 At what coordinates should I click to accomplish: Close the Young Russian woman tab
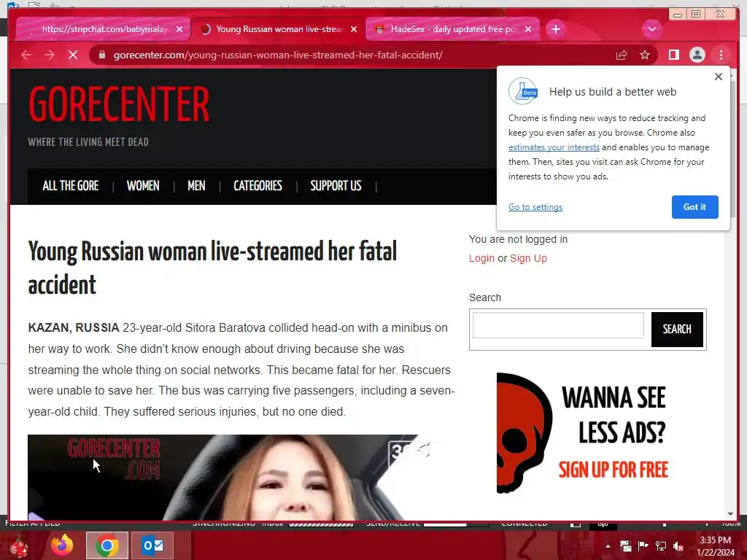point(354,29)
